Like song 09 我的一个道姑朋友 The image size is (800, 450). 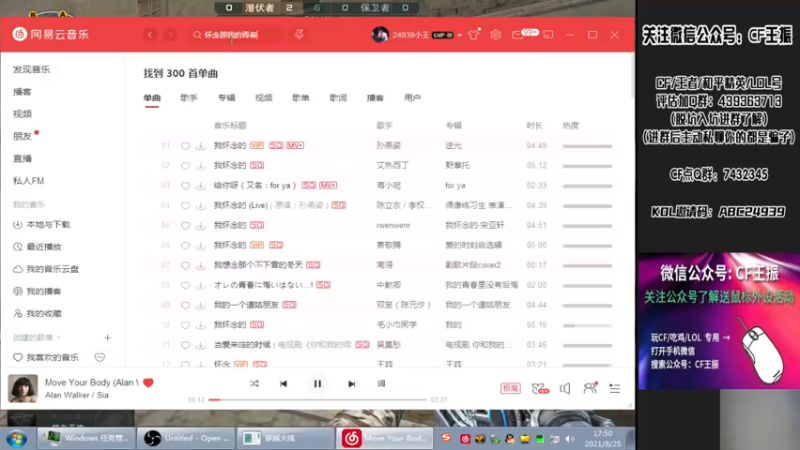(x=185, y=305)
